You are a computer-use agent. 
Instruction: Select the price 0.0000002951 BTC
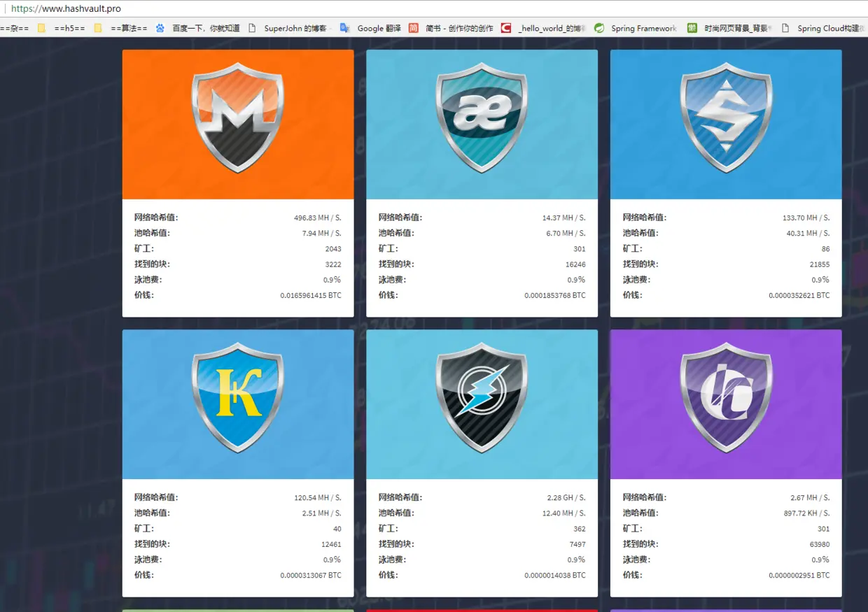799,575
